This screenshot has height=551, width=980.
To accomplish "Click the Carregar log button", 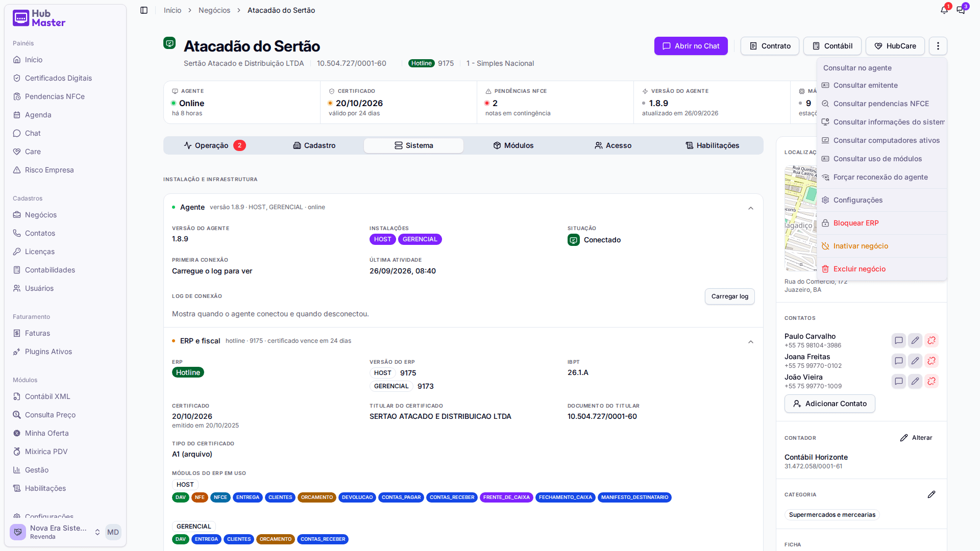I will 730,296.
